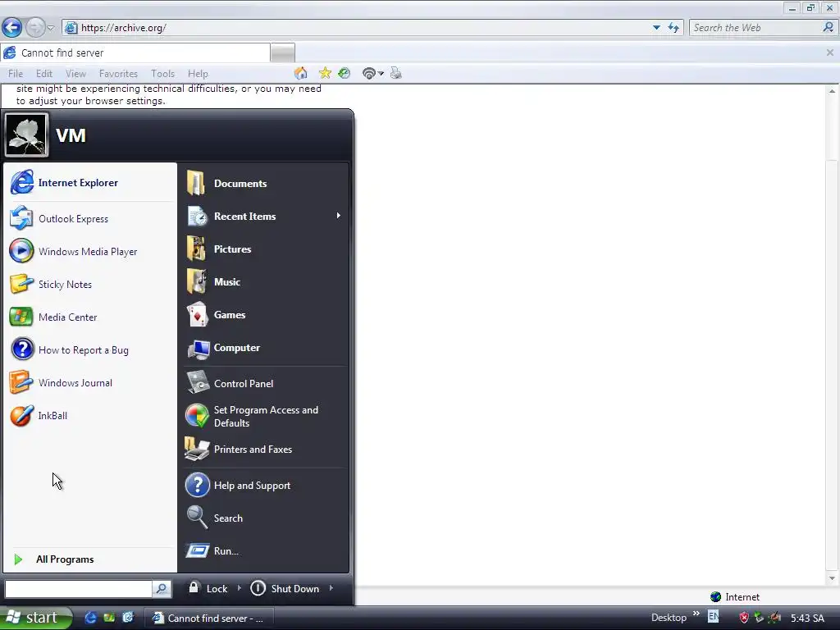Image resolution: width=840 pixels, height=630 pixels.
Task: Click the Start button
Action: pos(35,618)
